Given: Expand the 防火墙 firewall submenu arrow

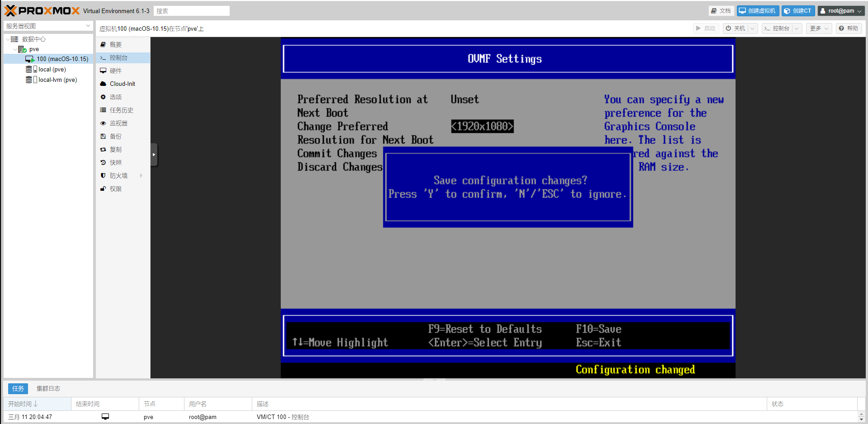Looking at the screenshot, I should (x=141, y=176).
